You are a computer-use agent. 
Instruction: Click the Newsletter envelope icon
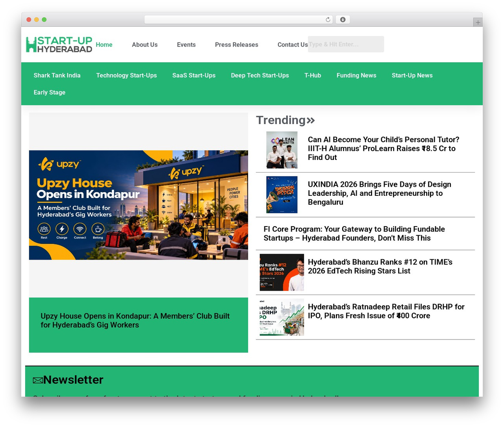coord(38,380)
